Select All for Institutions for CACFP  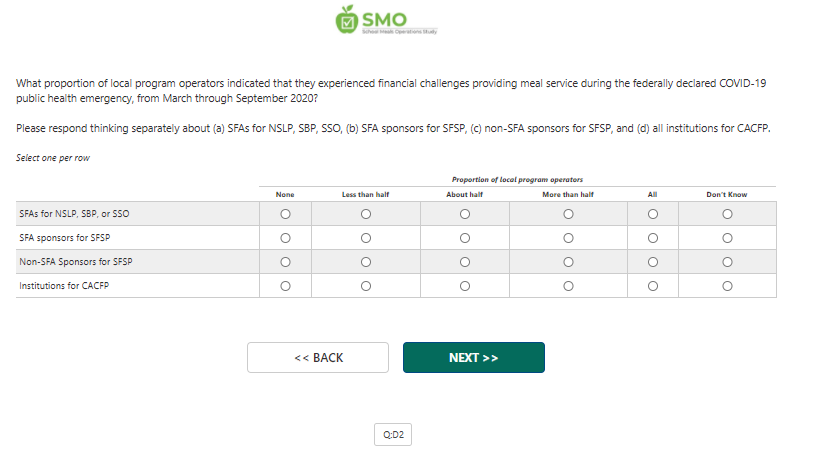653,286
